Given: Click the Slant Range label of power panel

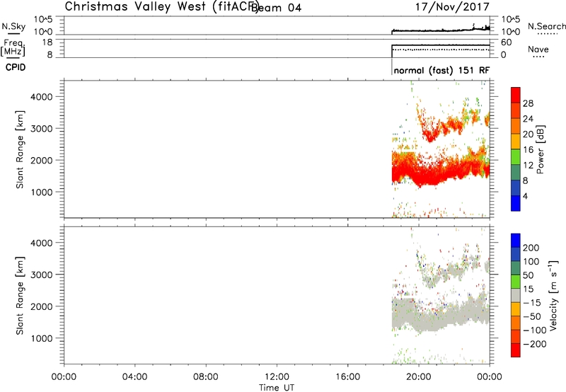Looking at the screenshot, I should coord(20,149).
